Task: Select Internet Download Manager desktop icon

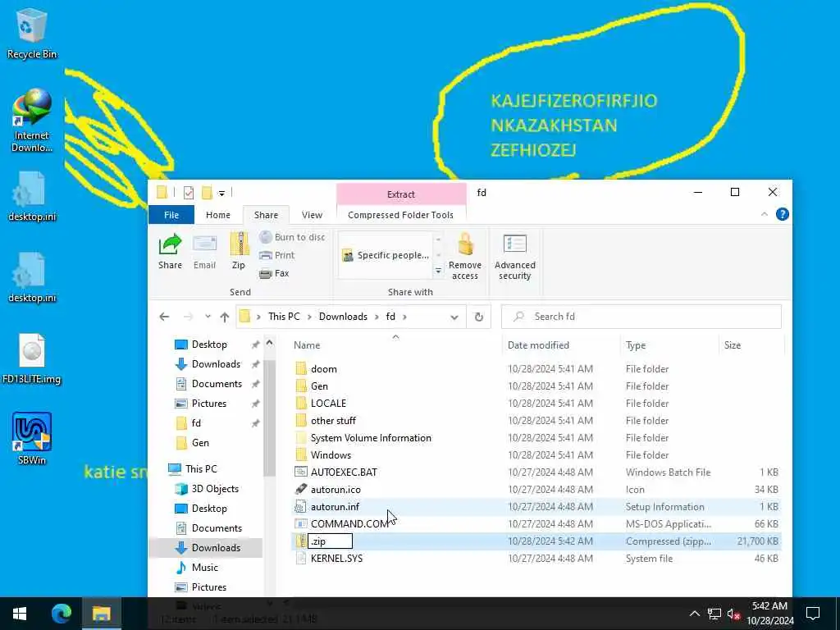Action: pos(32,121)
